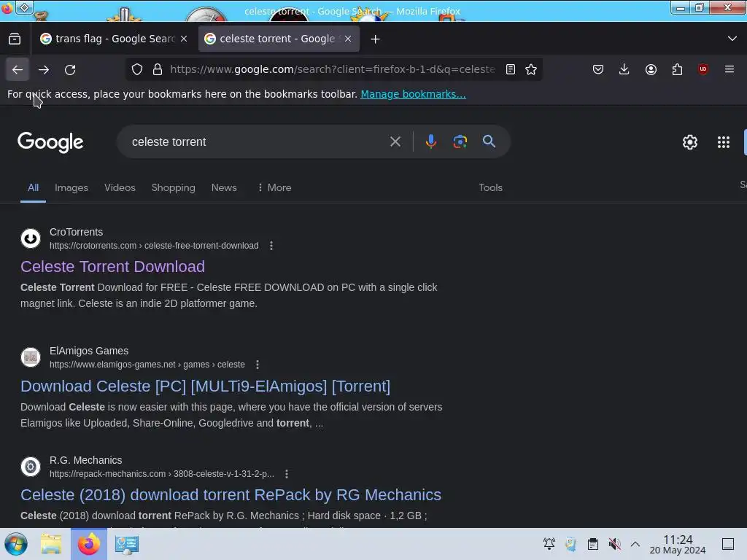The height and width of the screenshot is (560, 747).
Task: Open Firefox View icon at tab strip
Action: 15,39
